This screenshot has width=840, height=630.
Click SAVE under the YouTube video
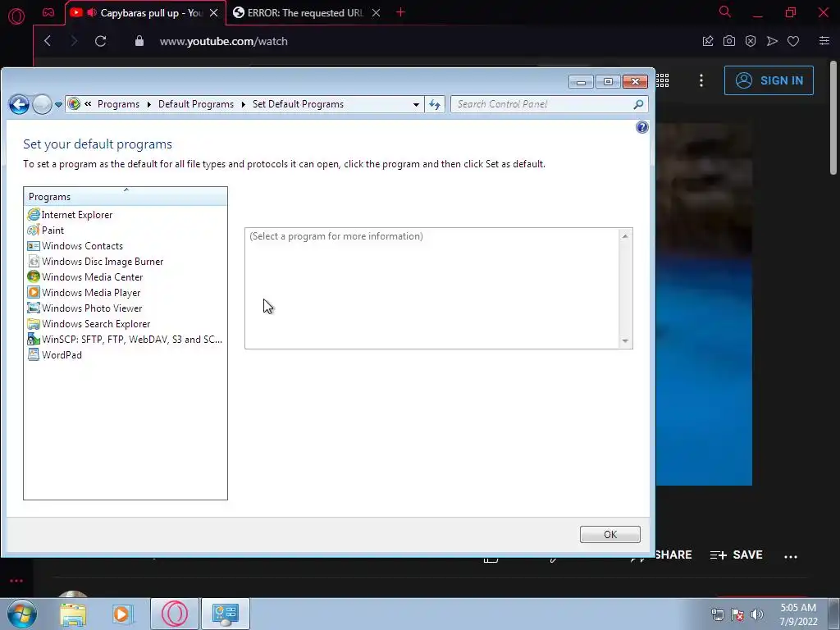pyautogui.click(x=737, y=555)
